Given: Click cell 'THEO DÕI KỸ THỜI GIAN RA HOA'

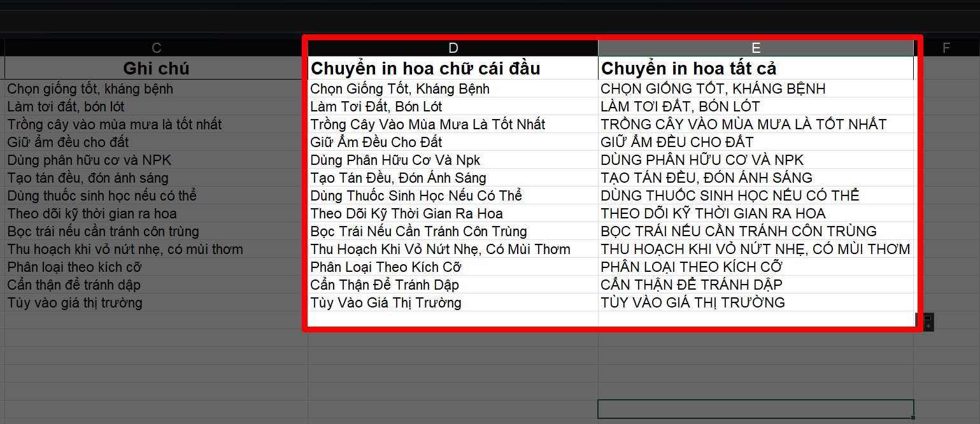Looking at the screenshot, I should (x=756, y=213).
